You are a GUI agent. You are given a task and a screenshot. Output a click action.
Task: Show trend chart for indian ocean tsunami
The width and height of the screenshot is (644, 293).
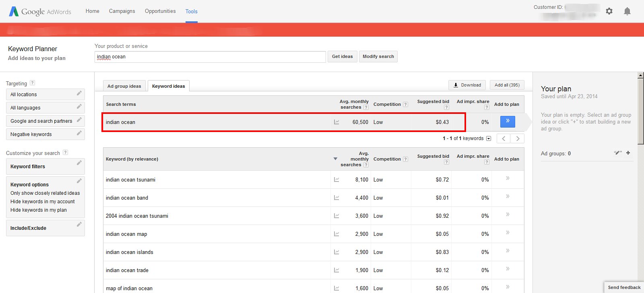(336, 180)
